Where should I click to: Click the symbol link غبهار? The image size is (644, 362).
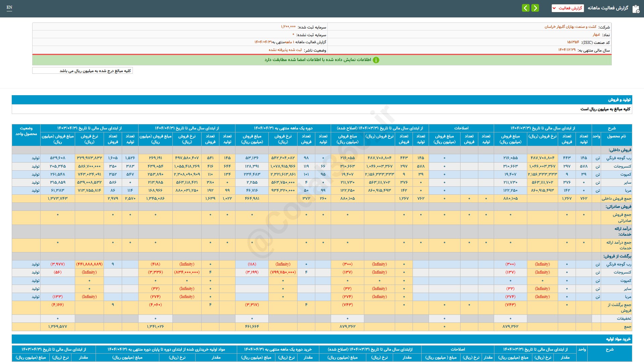(596, 35)
